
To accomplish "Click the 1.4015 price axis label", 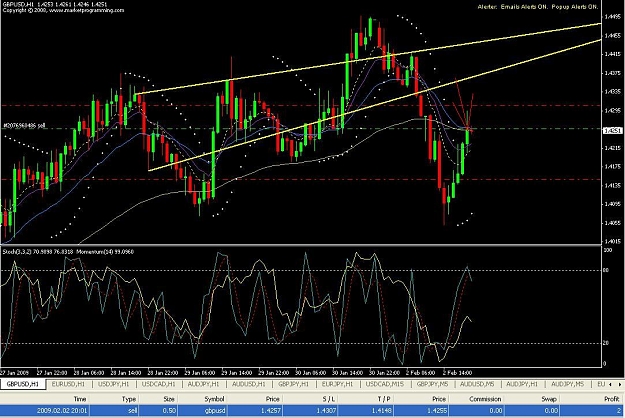I will tap(613, 241).
